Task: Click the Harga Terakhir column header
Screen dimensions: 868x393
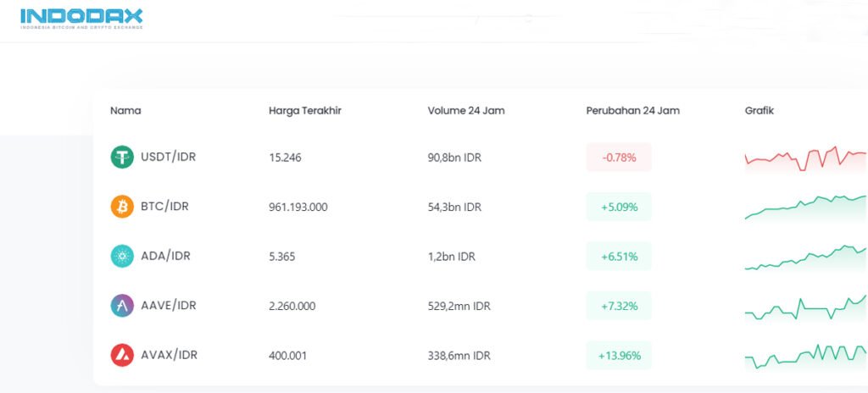Action: pos(305,111)
